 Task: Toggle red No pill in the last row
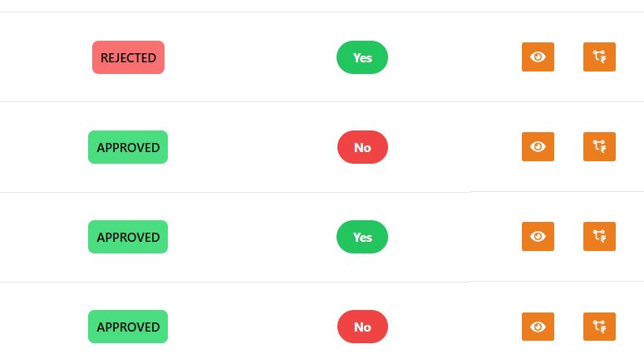tap(362, 327)
